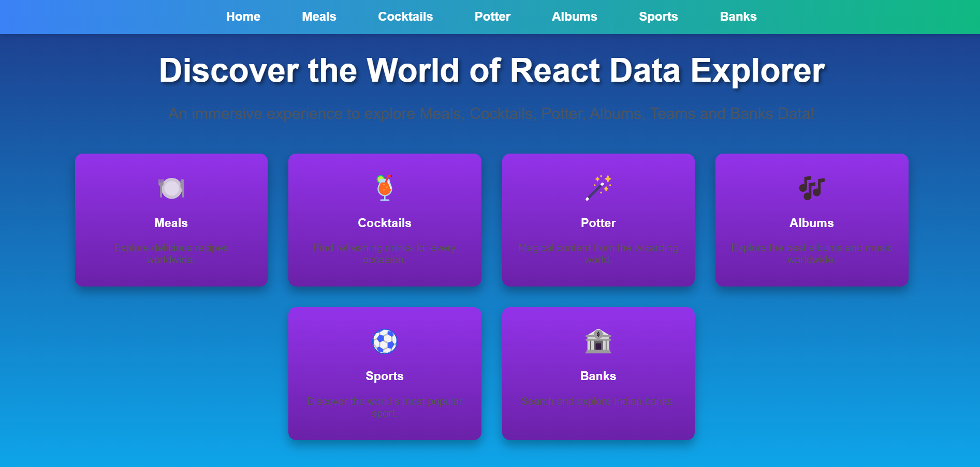This screenshot has width=980, height=467.
Task: Open the Sports card about popular sport
Action: click(385, 373)
